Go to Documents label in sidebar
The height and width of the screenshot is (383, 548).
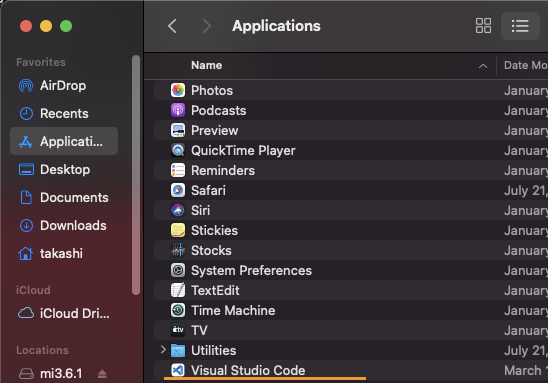click(74, 197)
